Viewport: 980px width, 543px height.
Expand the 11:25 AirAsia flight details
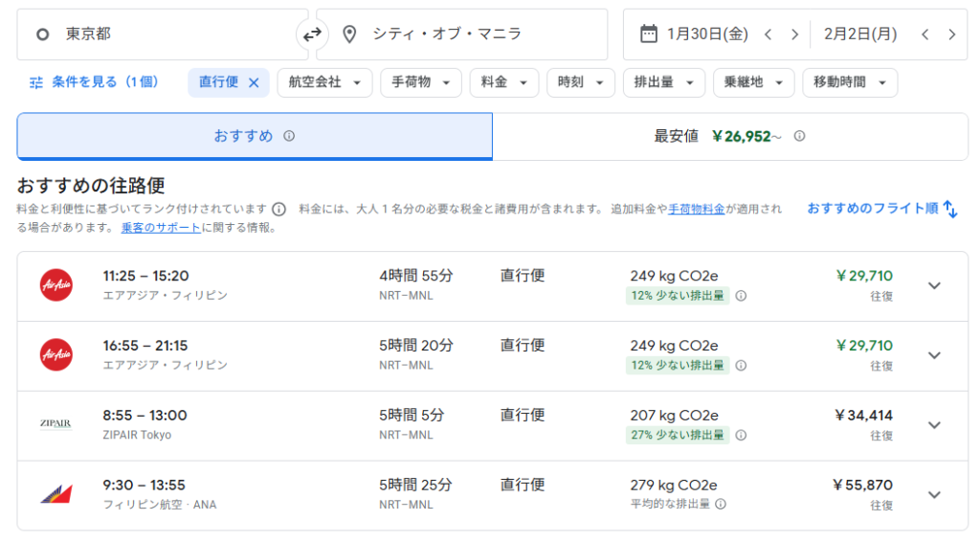coord(934,285)
